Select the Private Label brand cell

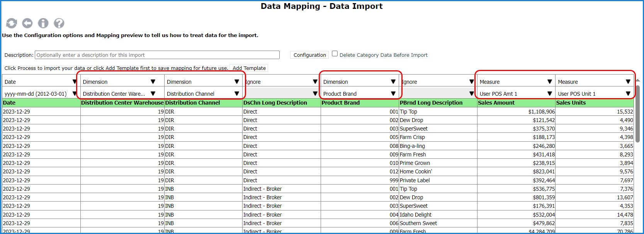(438, 180)
